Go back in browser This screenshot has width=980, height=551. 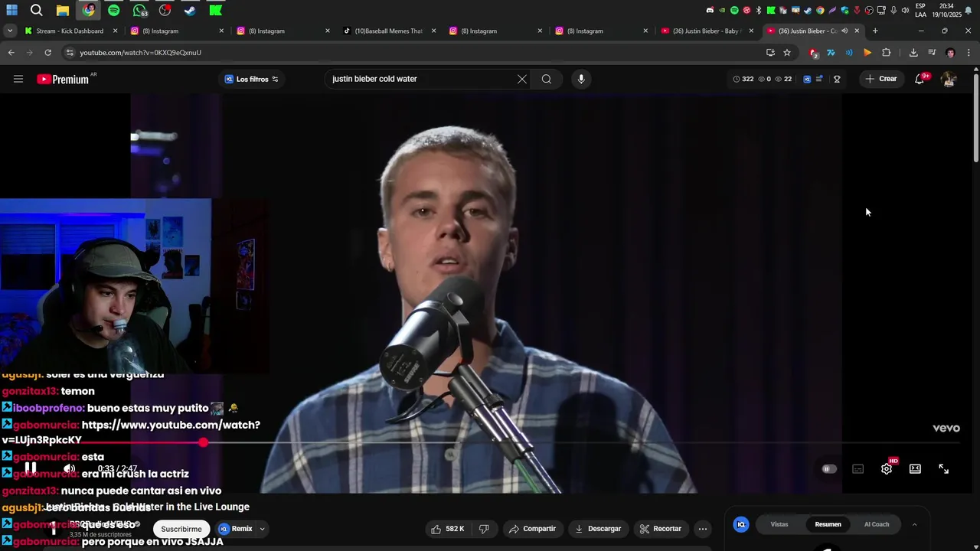(x=11, y=53)
